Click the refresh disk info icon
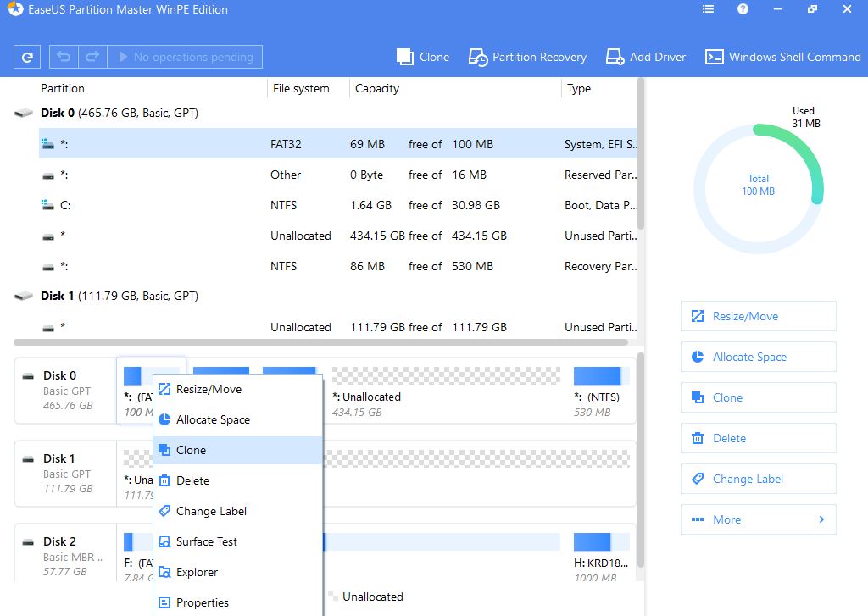Image resolution: width=868 pixels, height=616 pixels. pos(28,57)
